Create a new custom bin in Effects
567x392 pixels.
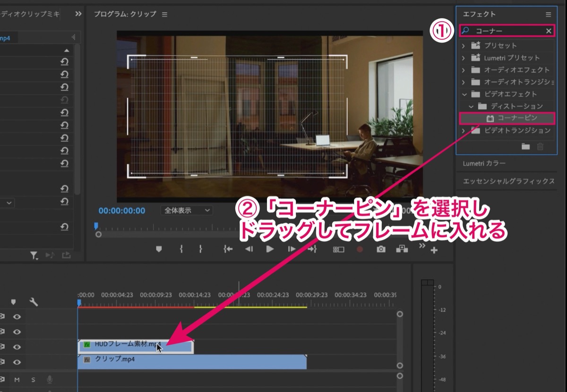point(525,146)
